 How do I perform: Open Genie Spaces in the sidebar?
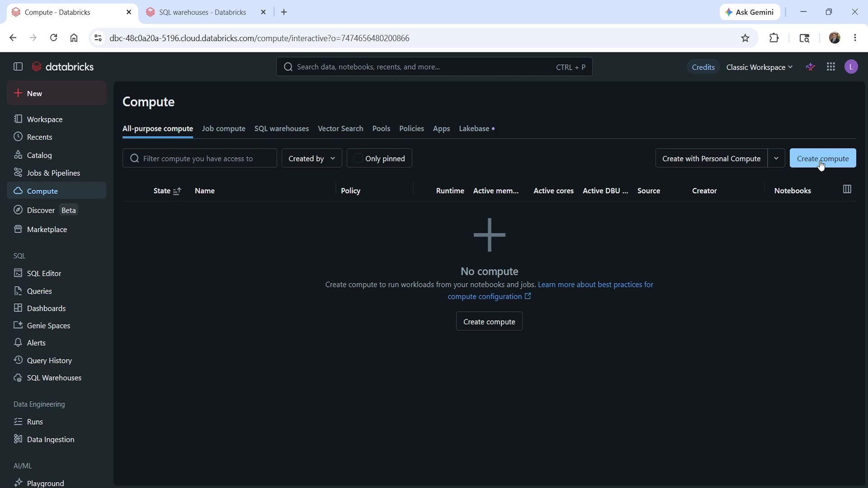[57, 325]
